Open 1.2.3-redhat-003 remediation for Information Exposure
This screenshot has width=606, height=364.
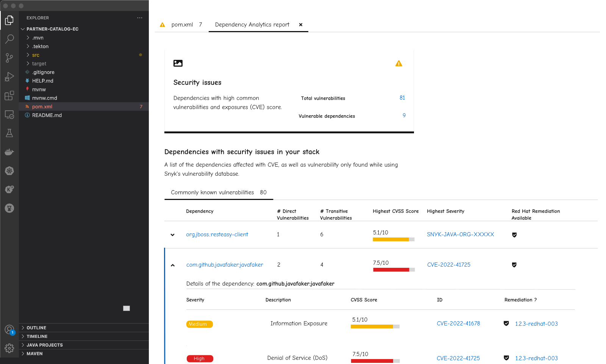[536, 324]
